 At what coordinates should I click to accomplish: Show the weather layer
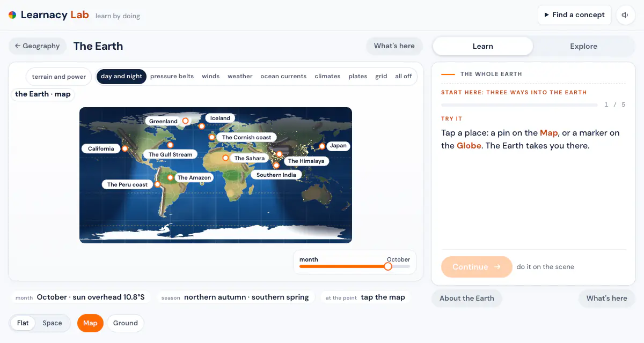(x=240, y=76)
